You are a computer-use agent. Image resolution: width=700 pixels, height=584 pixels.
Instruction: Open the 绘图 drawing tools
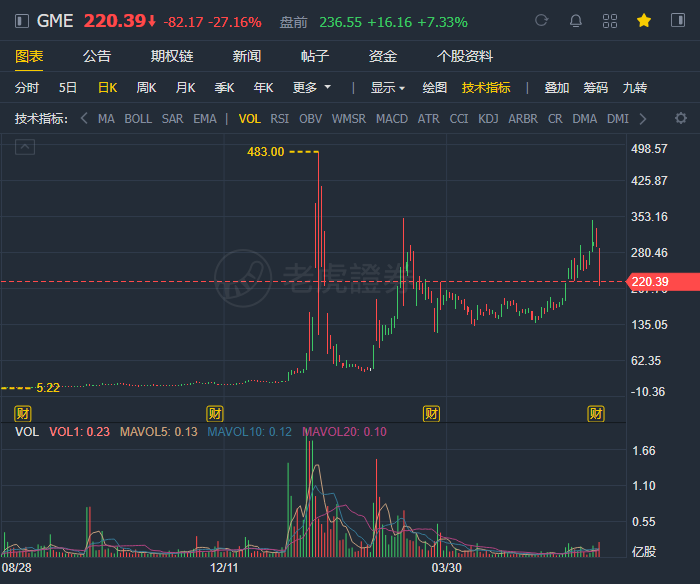coord(435,88)
